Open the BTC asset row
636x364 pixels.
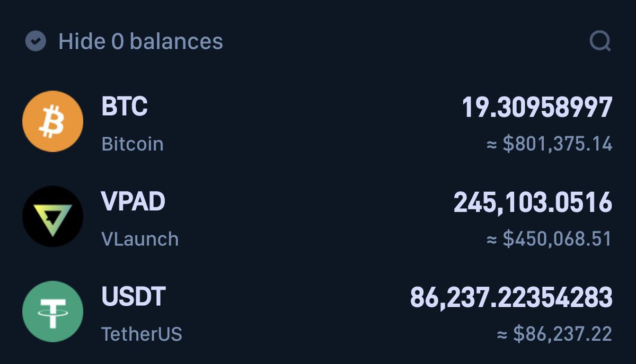[x=317, y=122]
